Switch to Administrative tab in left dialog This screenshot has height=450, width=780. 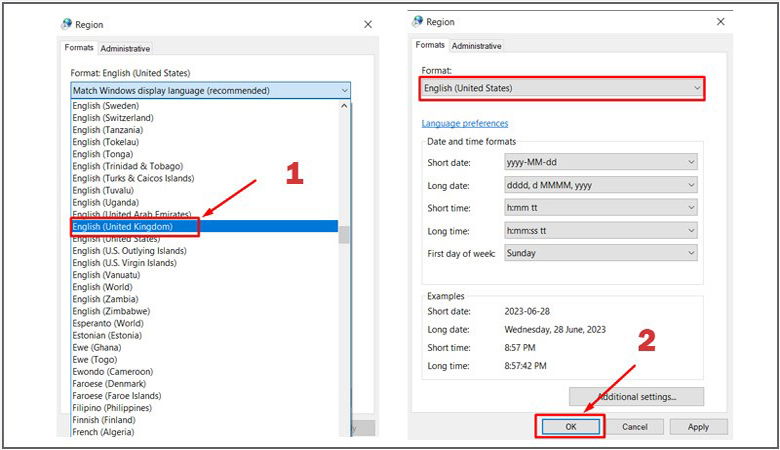pyautogui.click(x=125, y=48)
